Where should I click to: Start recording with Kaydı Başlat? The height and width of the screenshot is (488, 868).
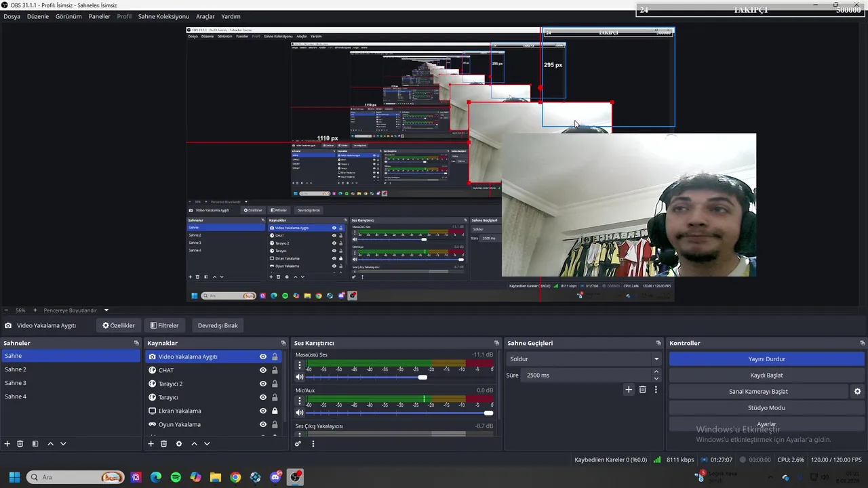pyautogui.click(x=766, y=375)
